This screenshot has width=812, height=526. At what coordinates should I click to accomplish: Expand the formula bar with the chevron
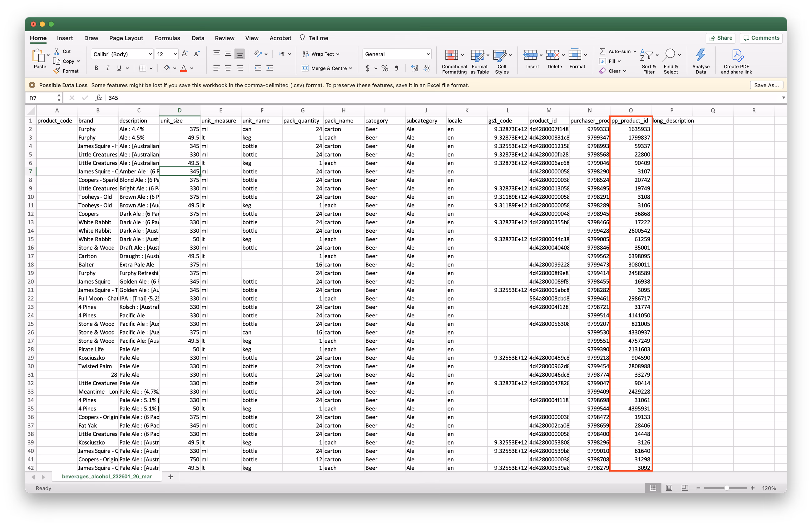784,98
